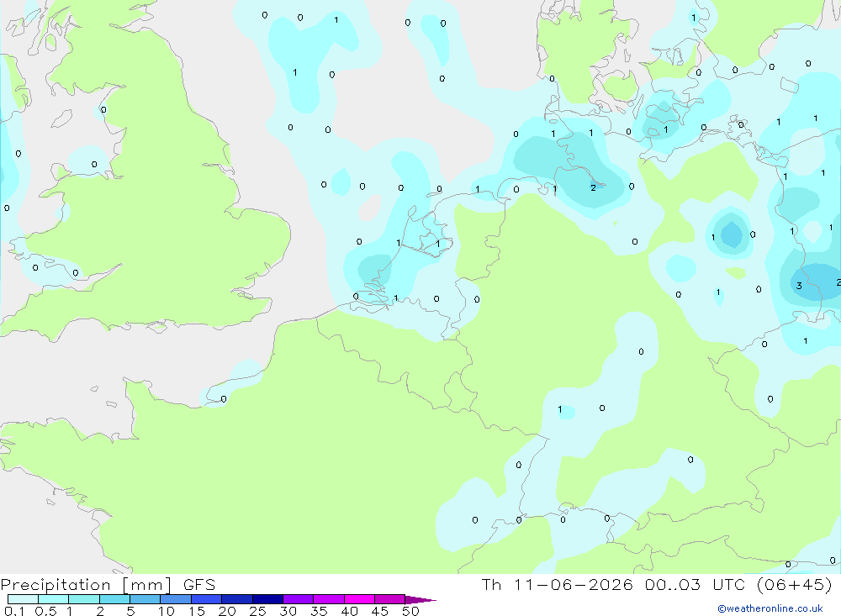
Task: Choose the 20–25 mm dark blue legend swatch
Action: point(236,599)
